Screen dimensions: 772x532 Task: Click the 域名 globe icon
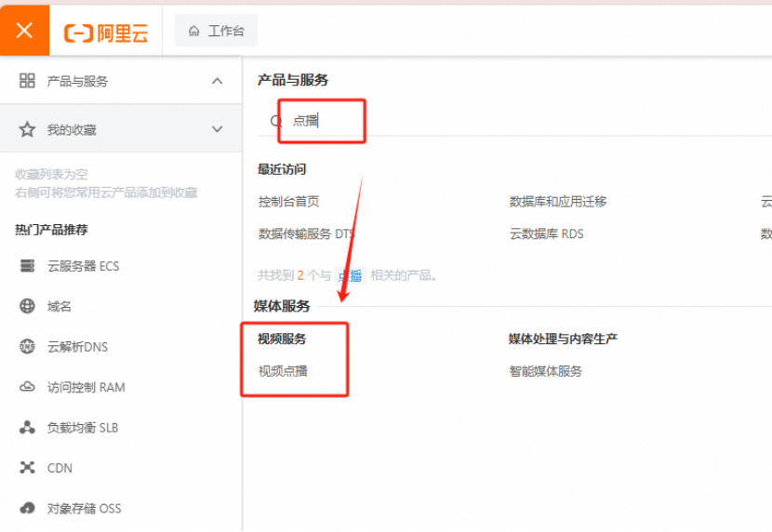[x=27, y=306]
